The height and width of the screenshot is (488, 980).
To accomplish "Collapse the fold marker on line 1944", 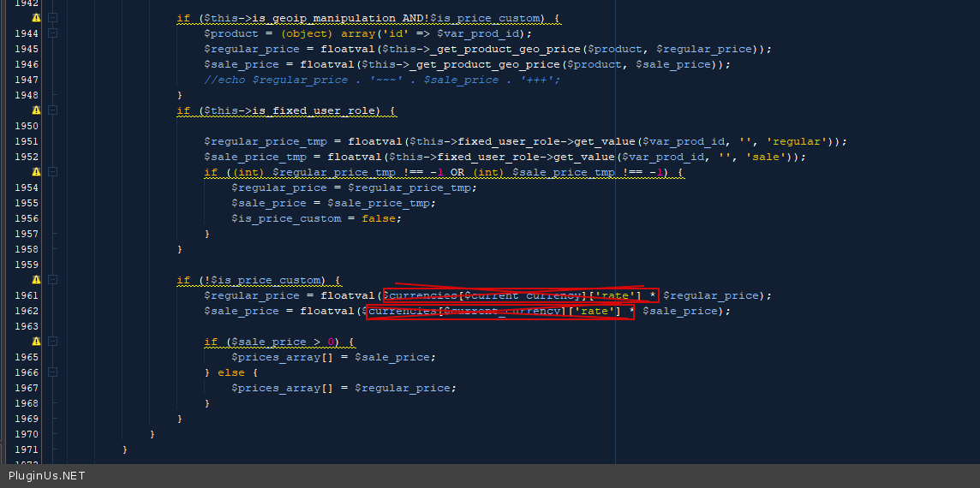I will [52, 33].
